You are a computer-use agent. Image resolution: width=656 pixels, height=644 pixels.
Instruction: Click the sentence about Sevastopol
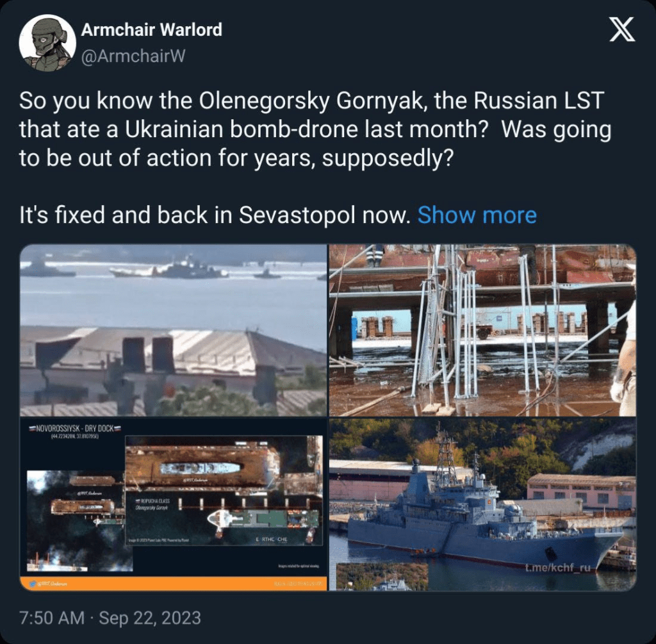pos(215,215)
